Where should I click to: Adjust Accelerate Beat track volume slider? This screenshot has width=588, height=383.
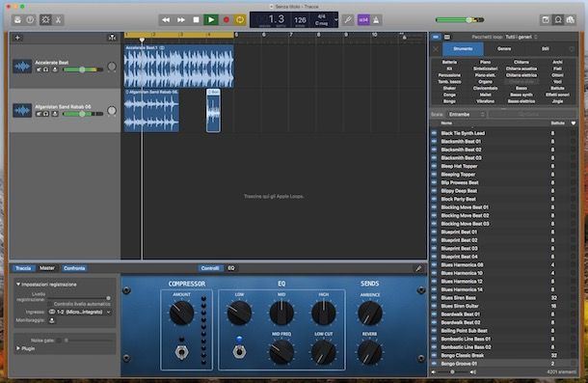(83, 69)
